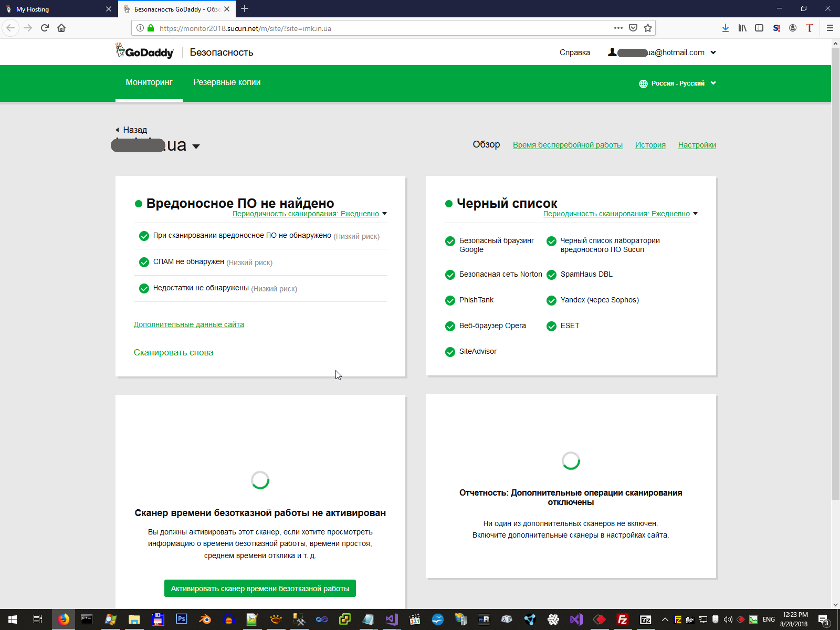Click the Недостатки не обнаружены result row
This screenshot has height=630, width=840.
[260, 288]
